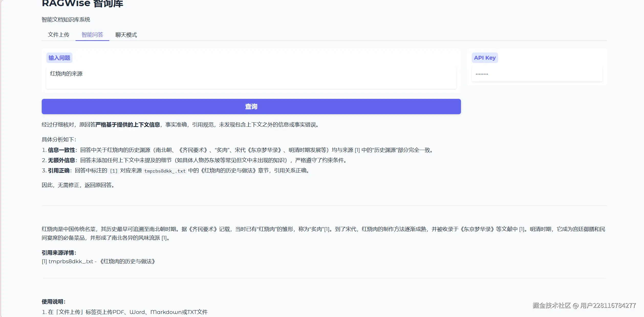Click the 无额外信息 list item heading
This screenshot has width=644, height=317.
[x=61, y=160]
